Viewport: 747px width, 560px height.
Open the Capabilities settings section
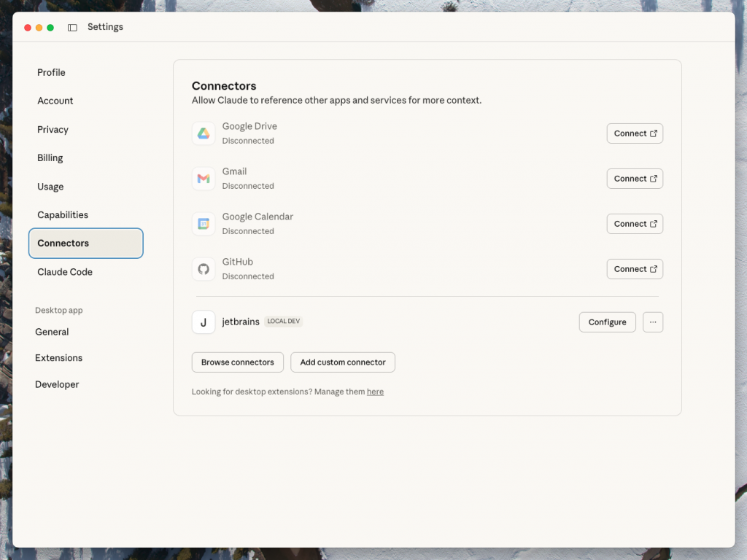tap(63, 215)
